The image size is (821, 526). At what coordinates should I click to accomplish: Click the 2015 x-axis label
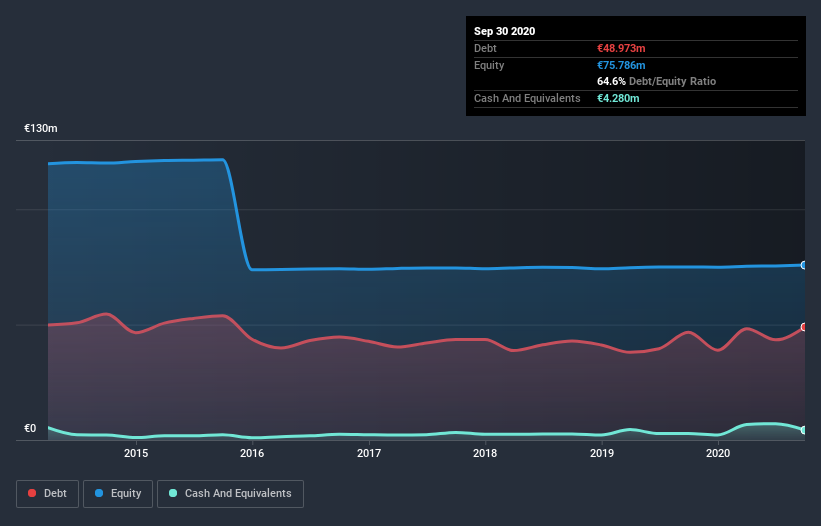pyautogui.click(x=136, y=453)
